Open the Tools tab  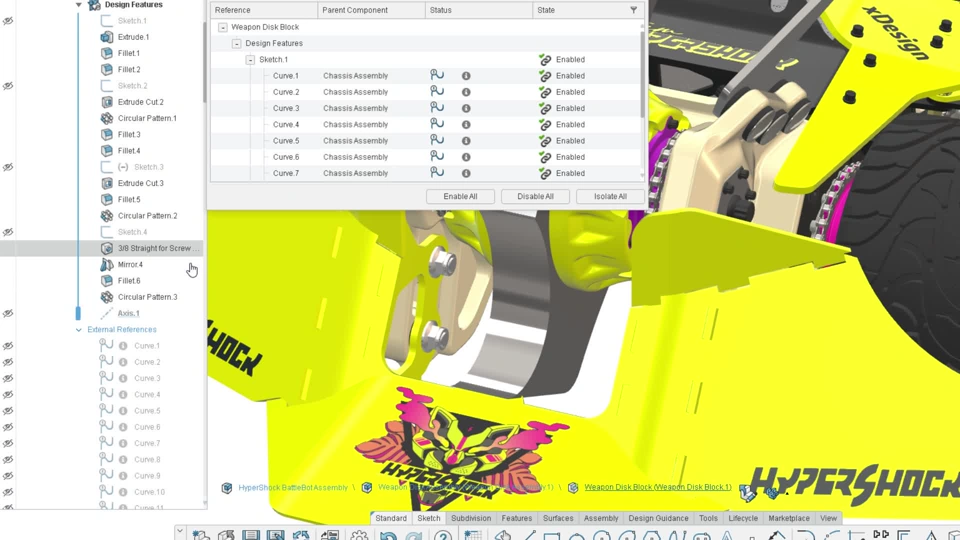click(708, 518)
